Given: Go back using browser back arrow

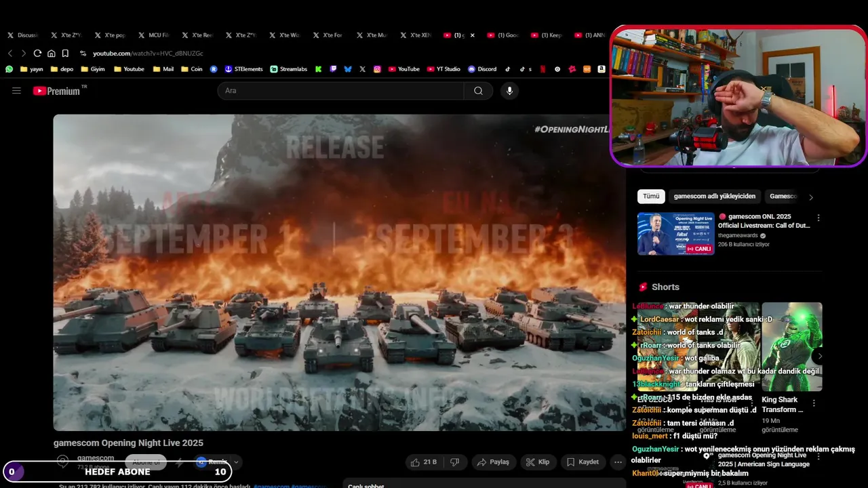Looking at the screenshot, I should tap(10, 53).
